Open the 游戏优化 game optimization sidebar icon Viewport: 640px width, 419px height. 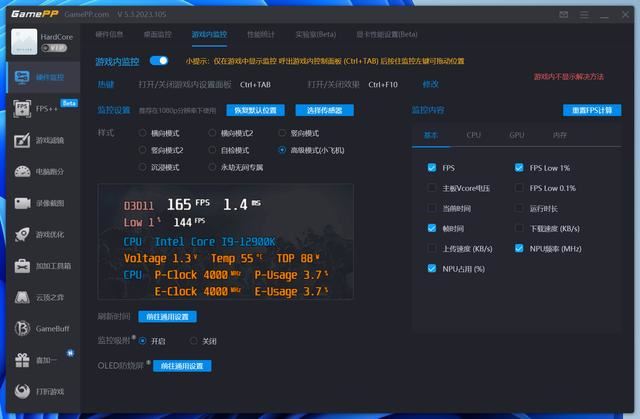[x=40, y=234]
